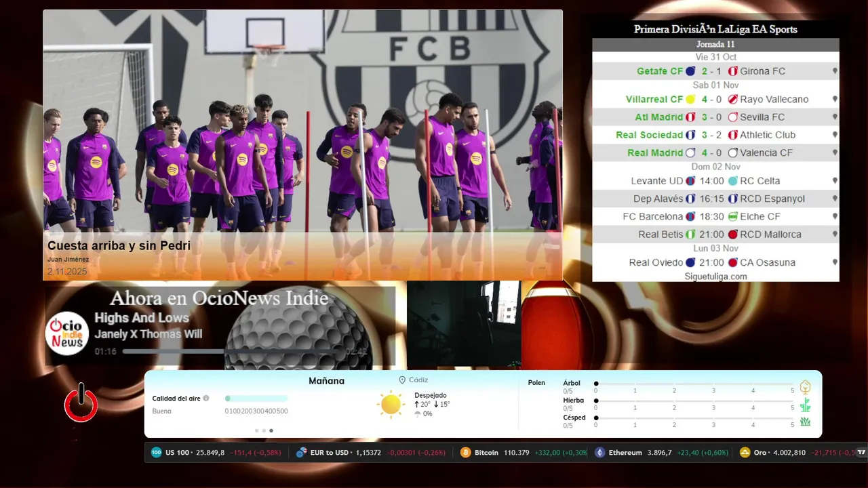Click the Primera División LaLiga title
Image resolution: width=868 pixels, height=488 pixels.
point(715,29)
